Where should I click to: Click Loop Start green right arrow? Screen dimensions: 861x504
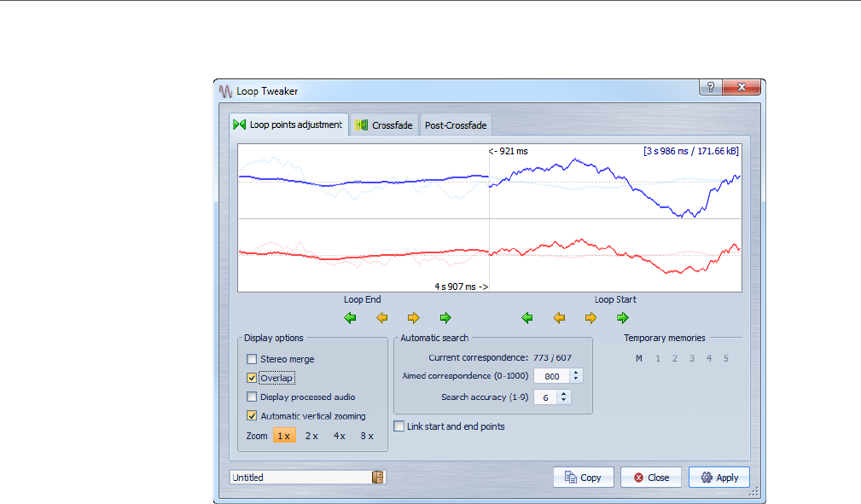622,318
